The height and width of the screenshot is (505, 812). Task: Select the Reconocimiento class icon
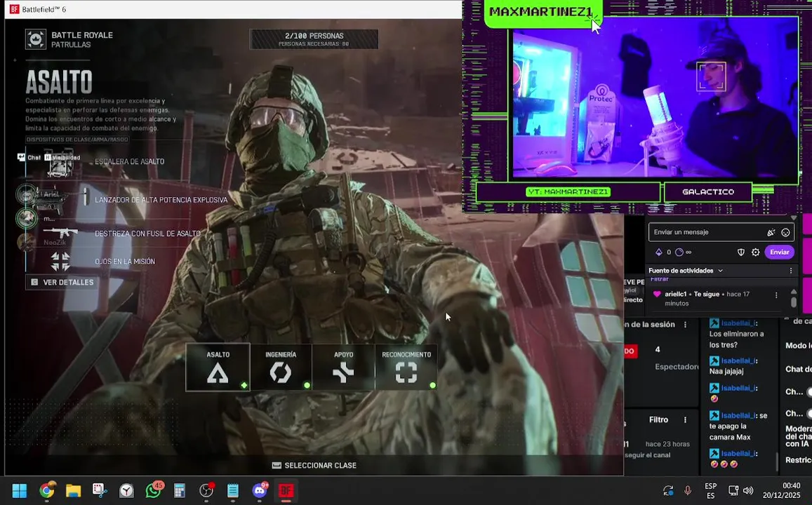406,372
